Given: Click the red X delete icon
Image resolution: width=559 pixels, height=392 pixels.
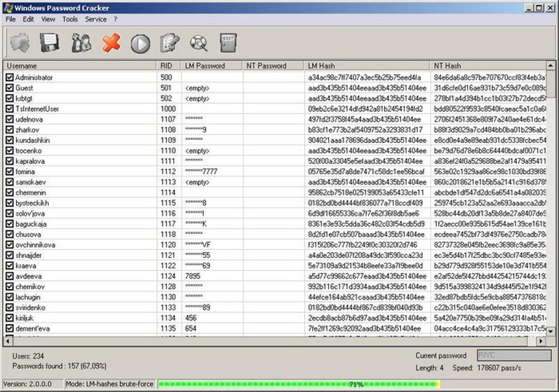Looking at the screenshot, I should 111,43.
